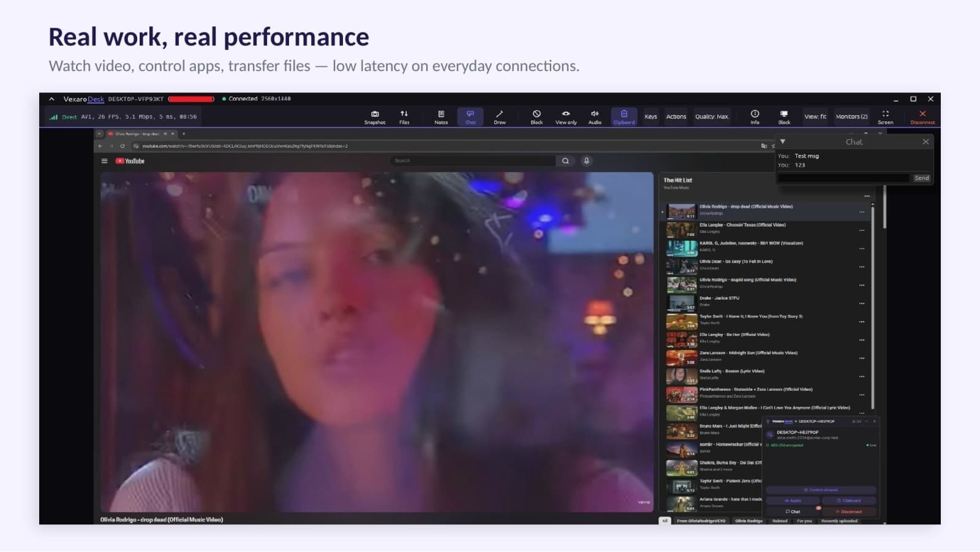Click the chat message input field
980x552 pixels.
844,178
